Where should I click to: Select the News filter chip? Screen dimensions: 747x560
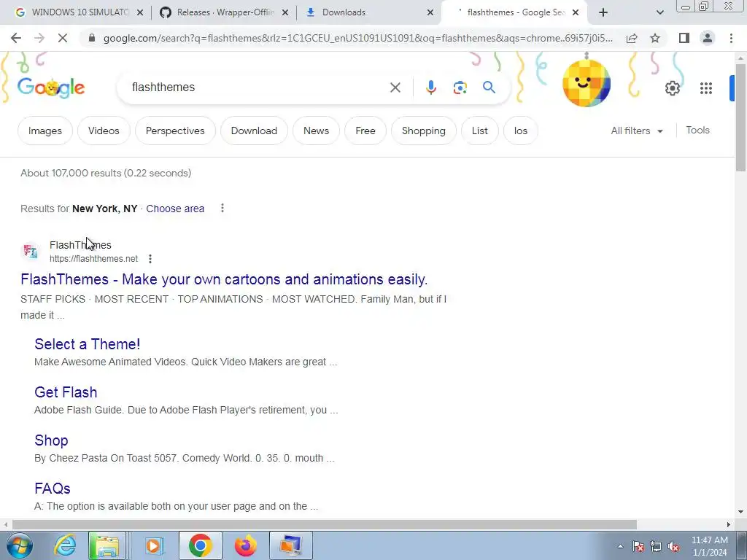[x=316, y=131]
